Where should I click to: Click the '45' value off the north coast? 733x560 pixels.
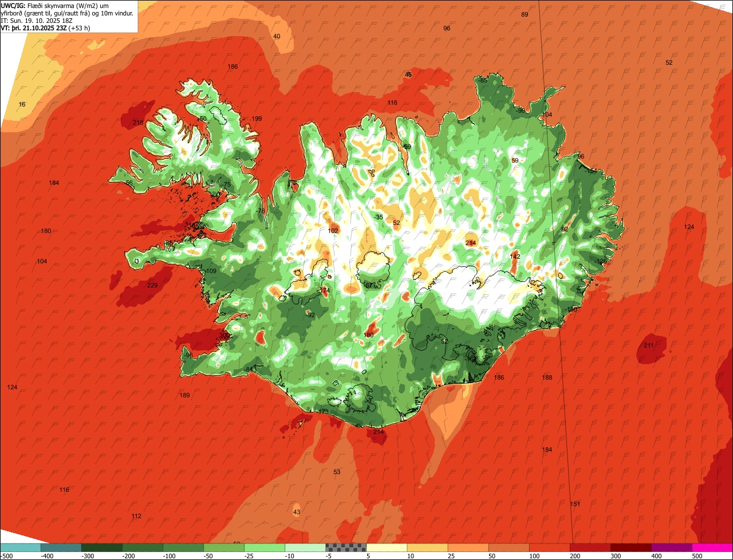(x=408, y=74)
